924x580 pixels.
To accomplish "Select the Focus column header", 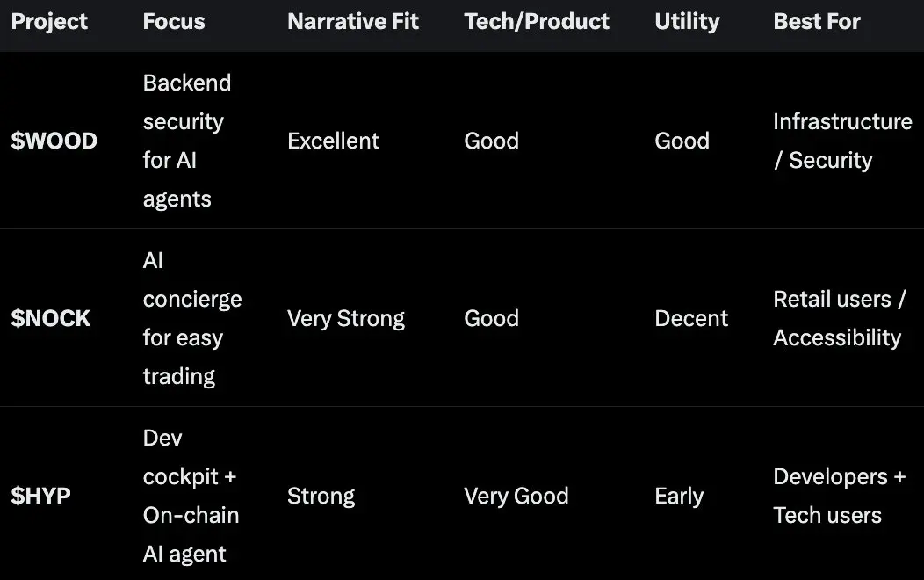I will coord(174,22).
